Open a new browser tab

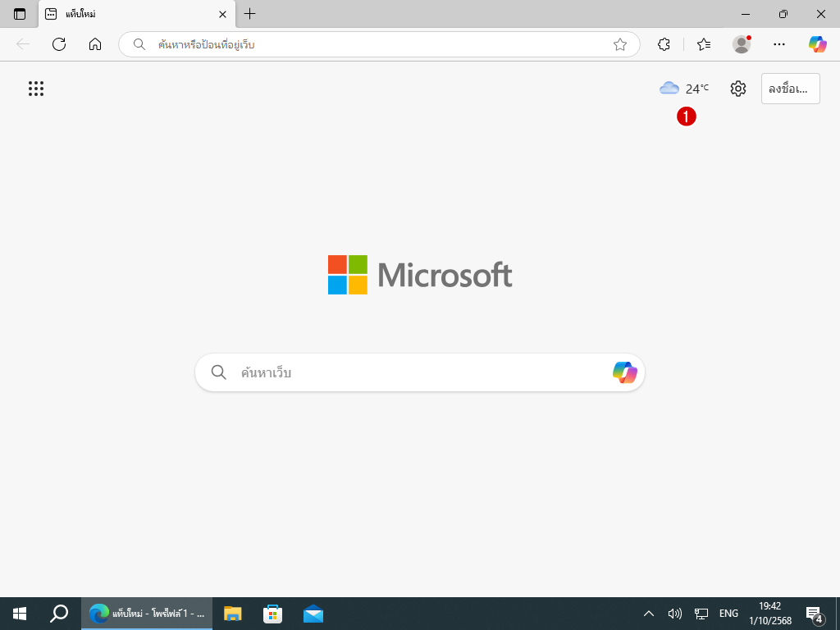tap(250, 14)
